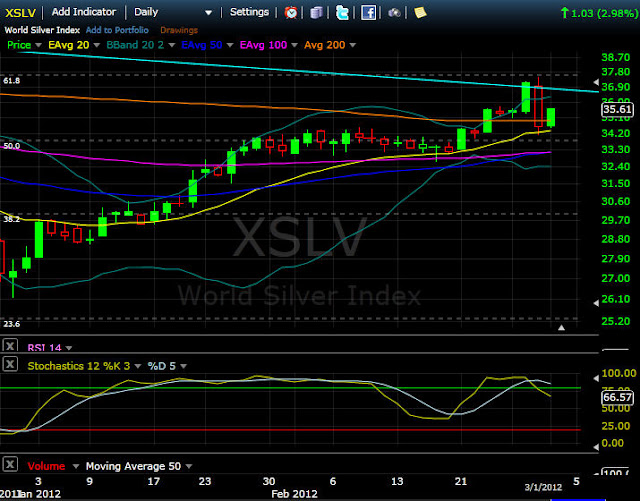Open the %D 5 dropdown arrow
The image size is (640, 501).
pos(183,366)
